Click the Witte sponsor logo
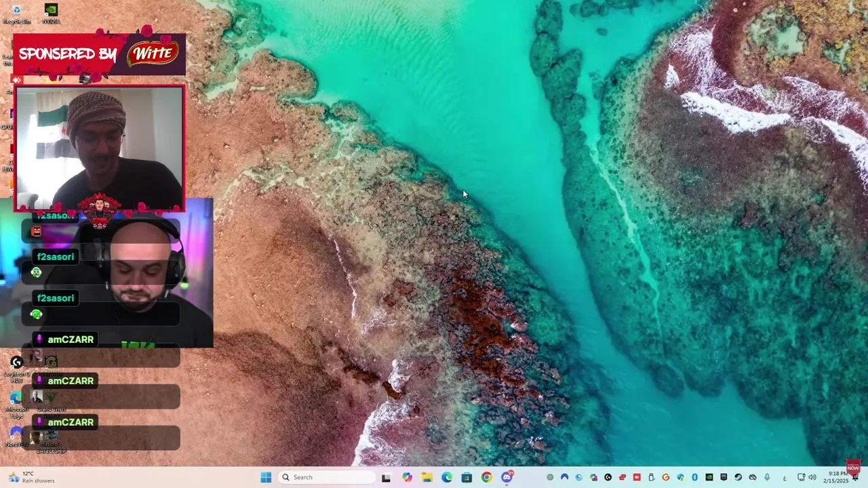Viewport: 868px width, 488px height. [x=153, y=53]
